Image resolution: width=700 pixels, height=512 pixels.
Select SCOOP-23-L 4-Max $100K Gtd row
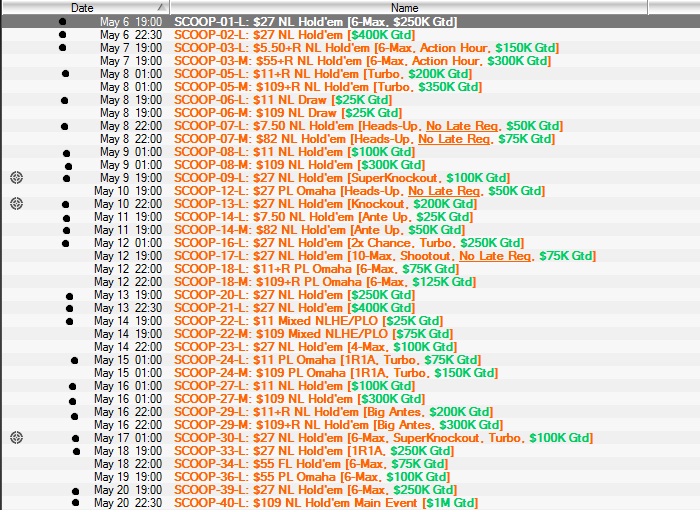tap(350, 347)
